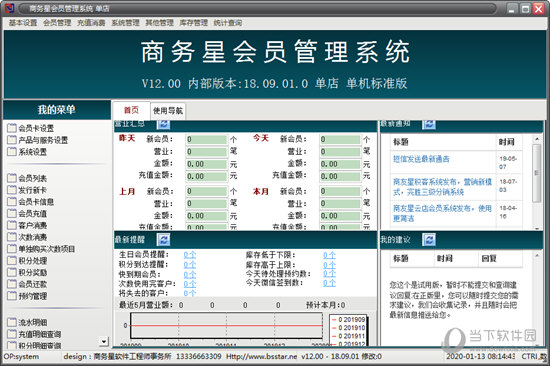Open the 会员管理 menu
Image resolution: width=550 pixels, height=366 pixels.
click(57, 23)
